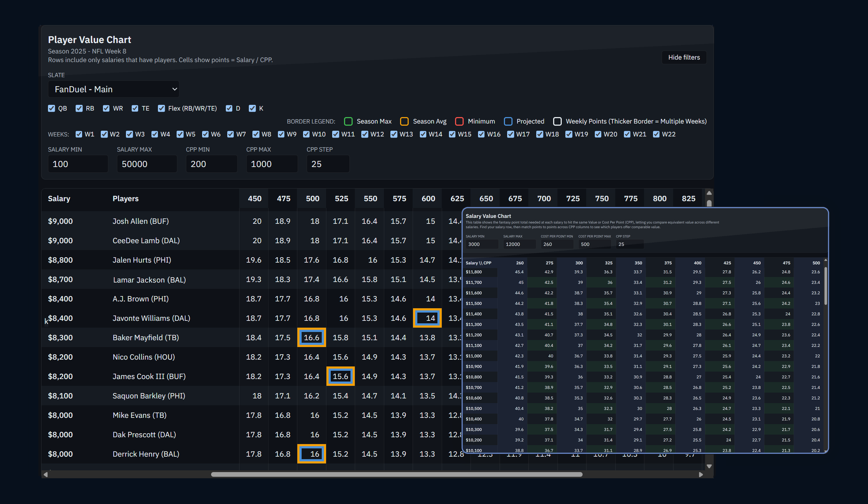The height and width of the screenshot is (504, 868).
Task: Toggle the K position checkbox
Action: [252, 108]
